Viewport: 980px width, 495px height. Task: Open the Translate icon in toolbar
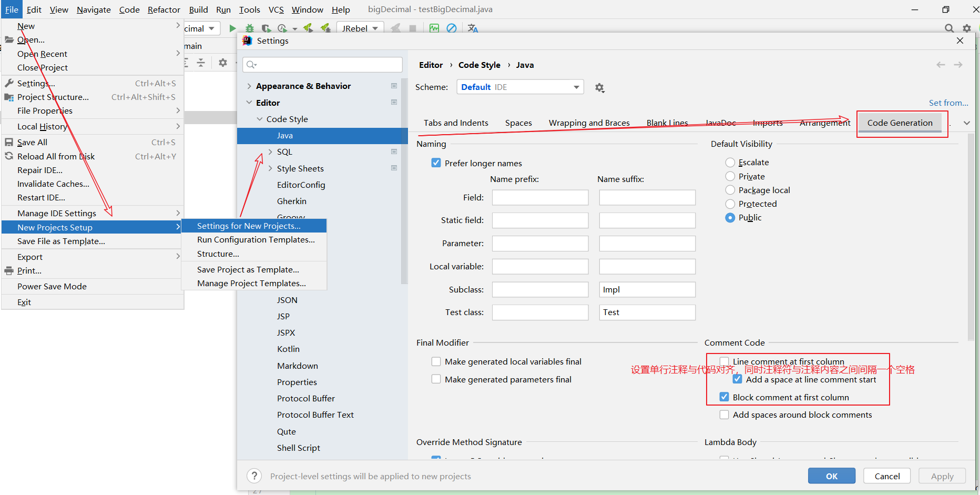click(x=473, y=28)
